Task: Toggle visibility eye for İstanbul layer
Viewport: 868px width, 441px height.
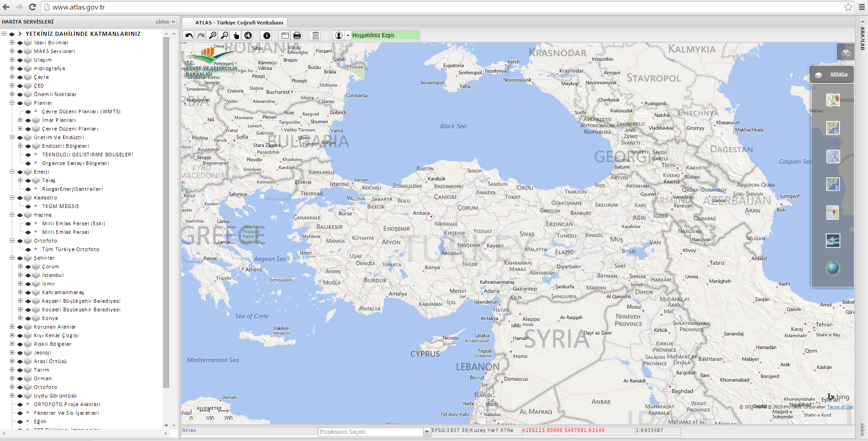Action: (28, 276)
